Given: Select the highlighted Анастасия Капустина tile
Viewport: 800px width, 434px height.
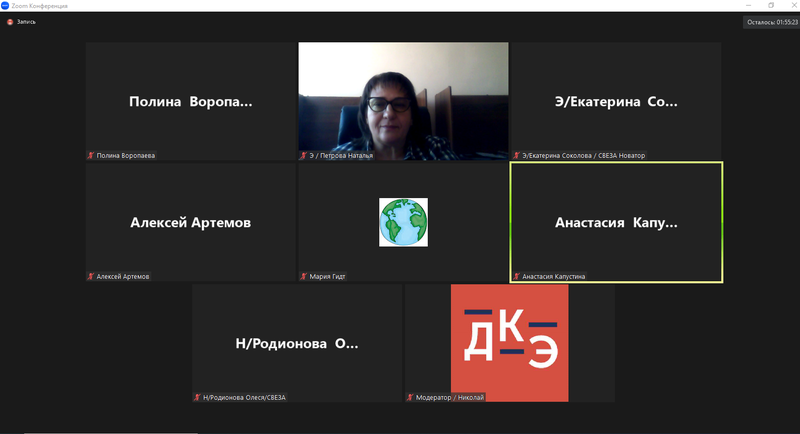Looking at the screenshot, I should pos(616,222).
